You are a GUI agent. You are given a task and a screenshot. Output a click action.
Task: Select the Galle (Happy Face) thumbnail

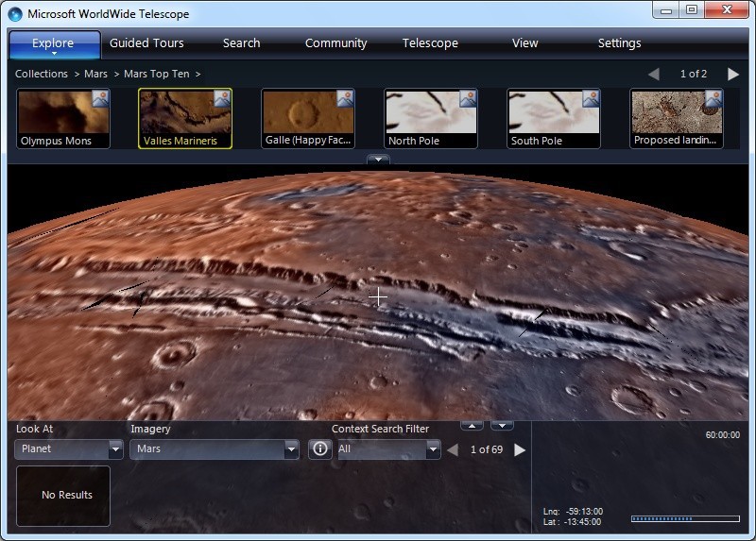point(308,119)
